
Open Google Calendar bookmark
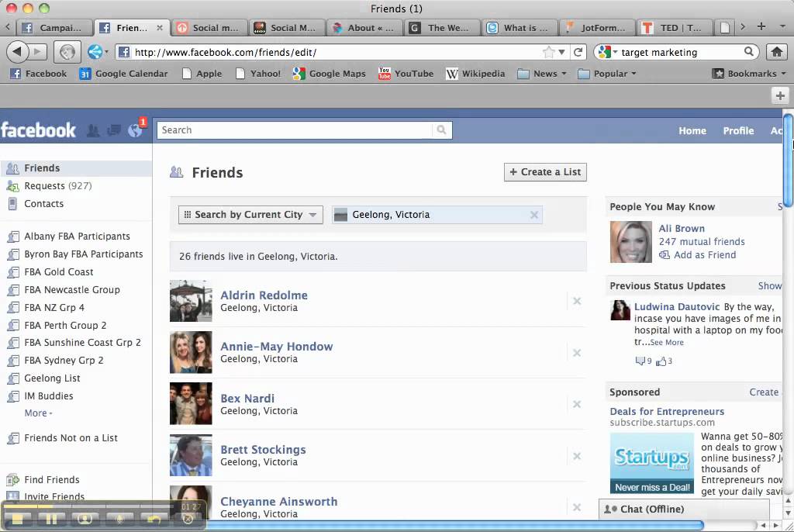click(123, 74)
